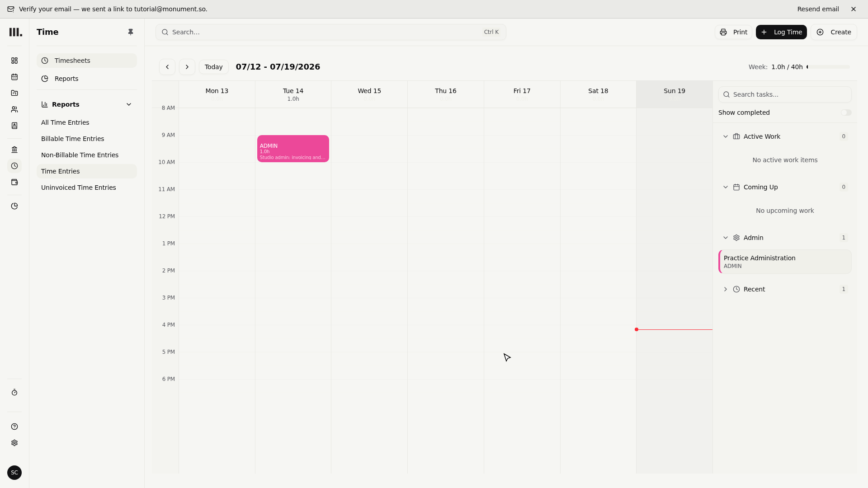Open the pink ADMIN time entry block
Screen dimensions: 868x488
(x=293, y=149)
